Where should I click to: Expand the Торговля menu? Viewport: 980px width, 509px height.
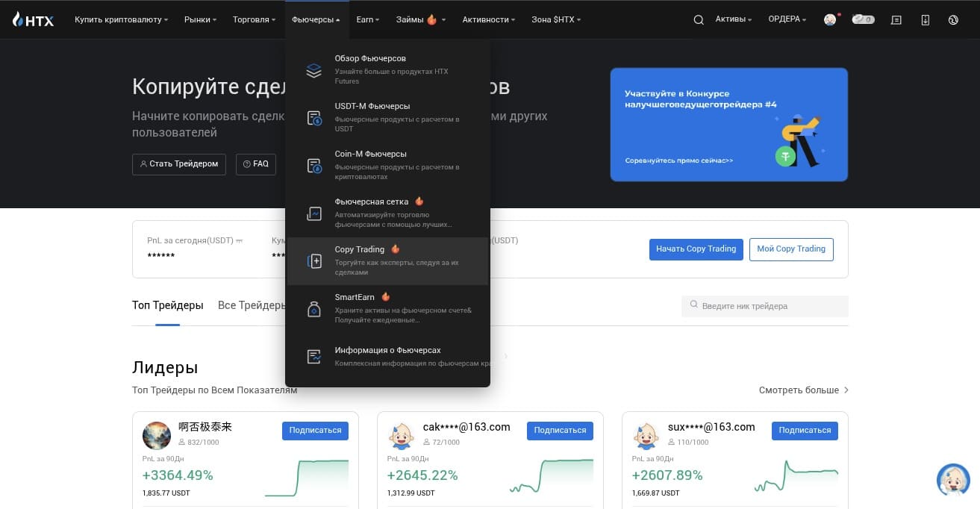[254, 19]
